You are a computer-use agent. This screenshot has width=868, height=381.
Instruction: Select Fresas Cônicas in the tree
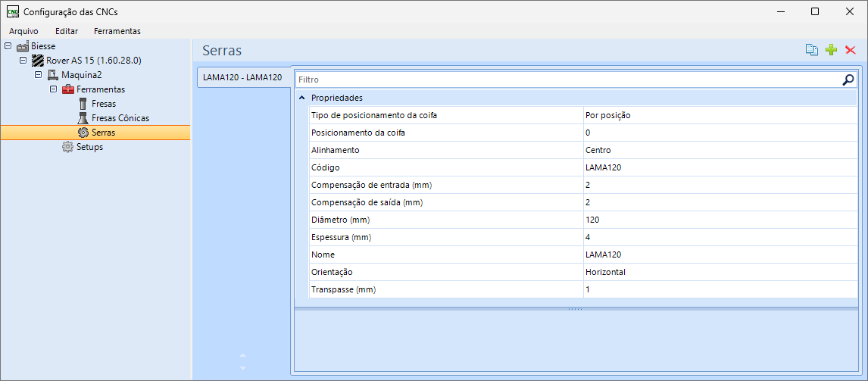(120, 118)
